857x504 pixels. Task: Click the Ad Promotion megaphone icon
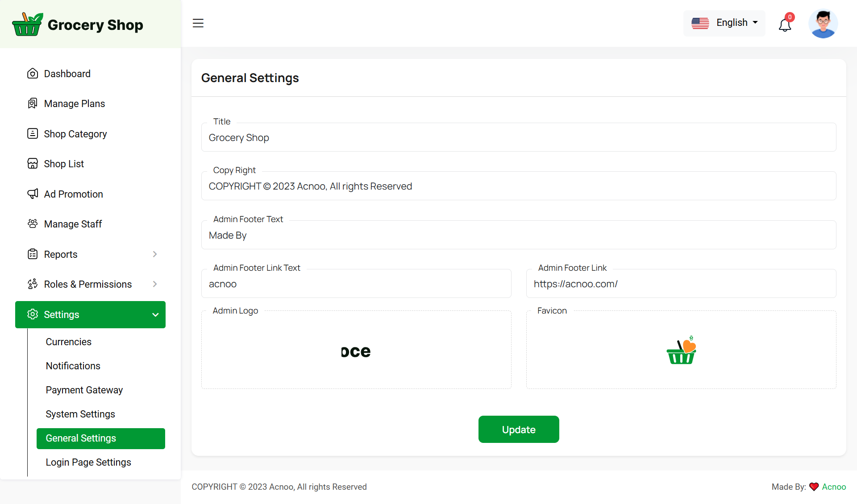(33, 194)
